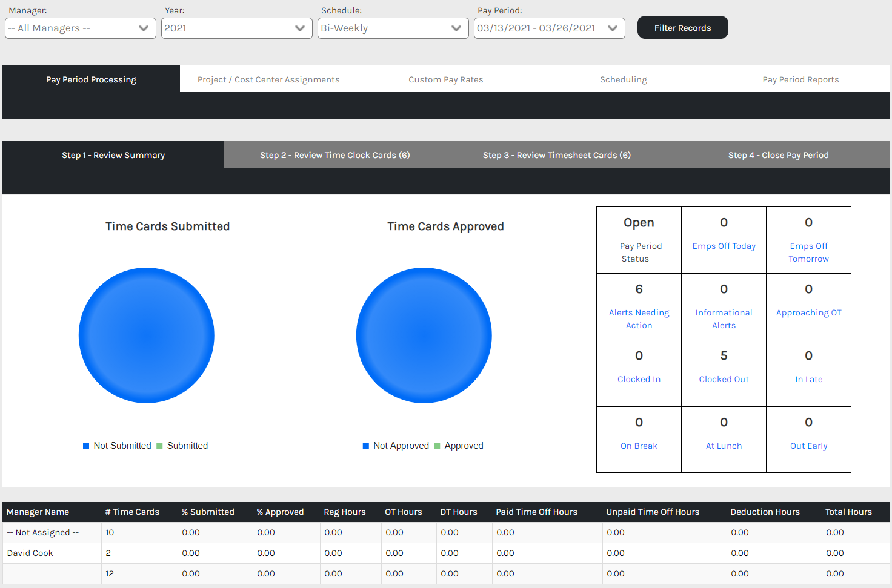Switch to Project / Cost Center Assignments tab
This screenshot has width=892, height=588.
point(268,79)
